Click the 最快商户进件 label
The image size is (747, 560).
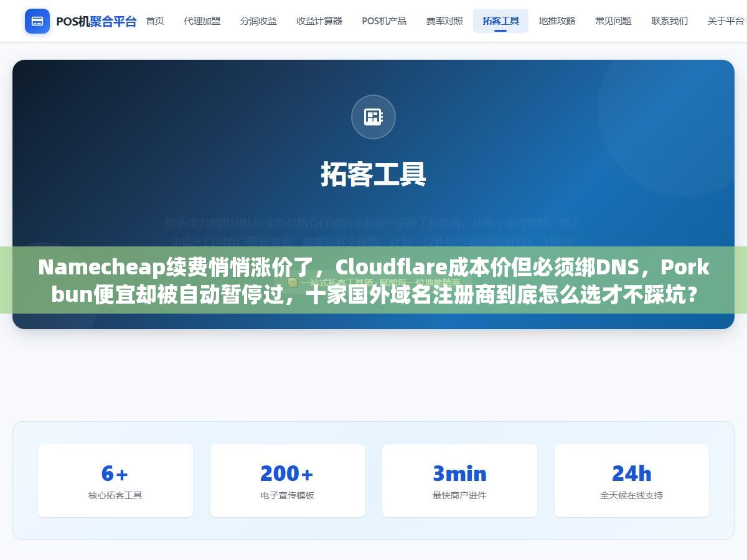(459, 495)
